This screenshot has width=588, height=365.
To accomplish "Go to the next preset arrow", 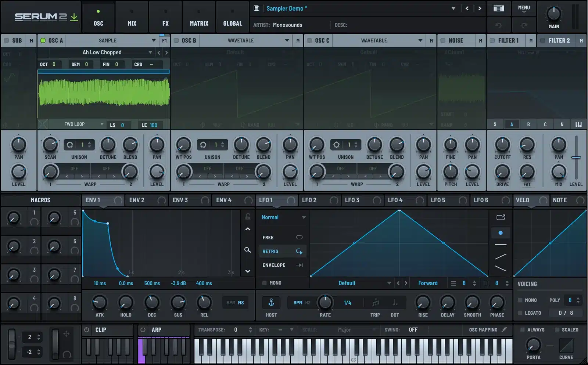I will (480, 8).
